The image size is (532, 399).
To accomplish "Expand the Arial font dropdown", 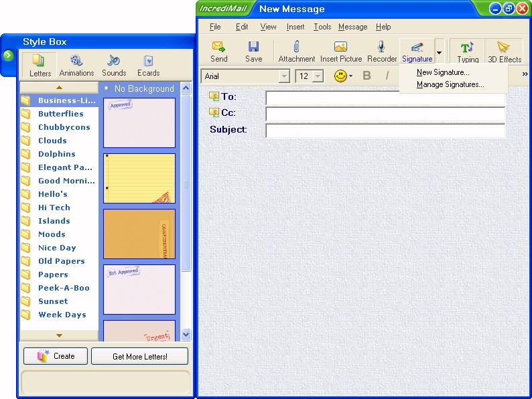I will (x=284, y=76).
